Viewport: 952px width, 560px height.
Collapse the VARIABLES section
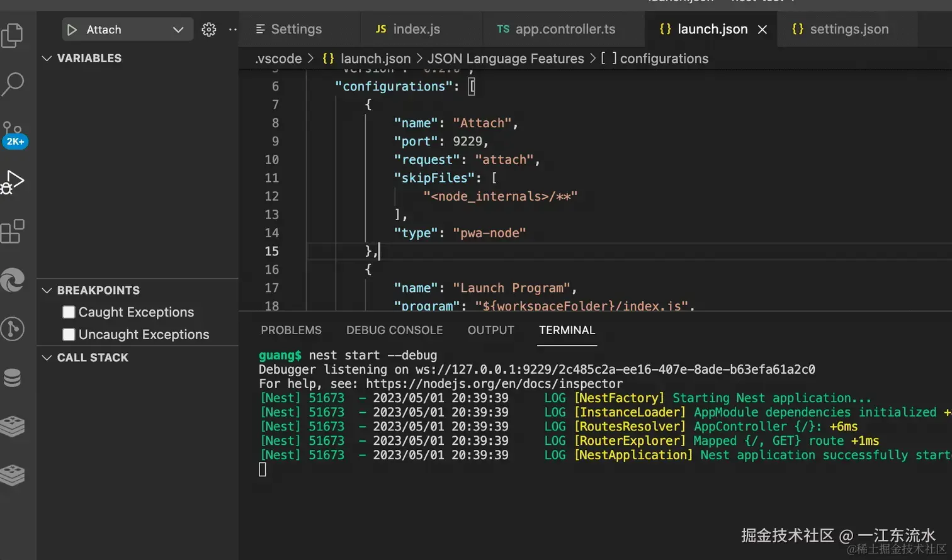click(47, 59)
